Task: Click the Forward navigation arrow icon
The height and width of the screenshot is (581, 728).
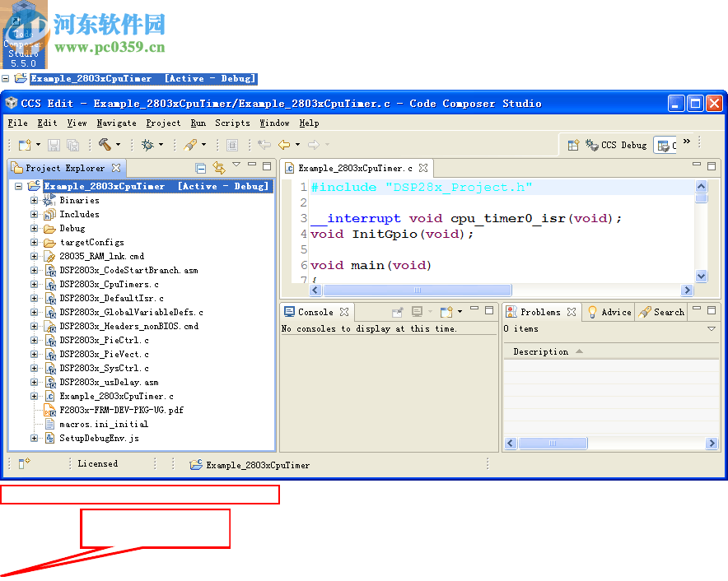Action: (x=314, y=145)
